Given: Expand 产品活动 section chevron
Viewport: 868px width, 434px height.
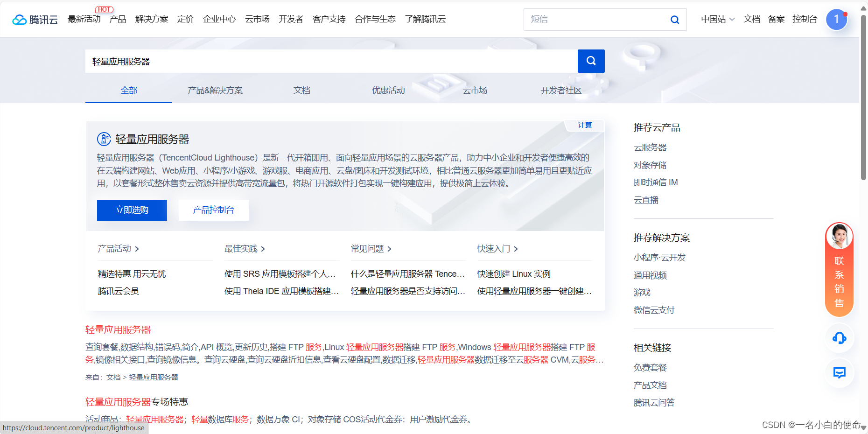Looking at the screenshot, I should (x=137, y=249).
